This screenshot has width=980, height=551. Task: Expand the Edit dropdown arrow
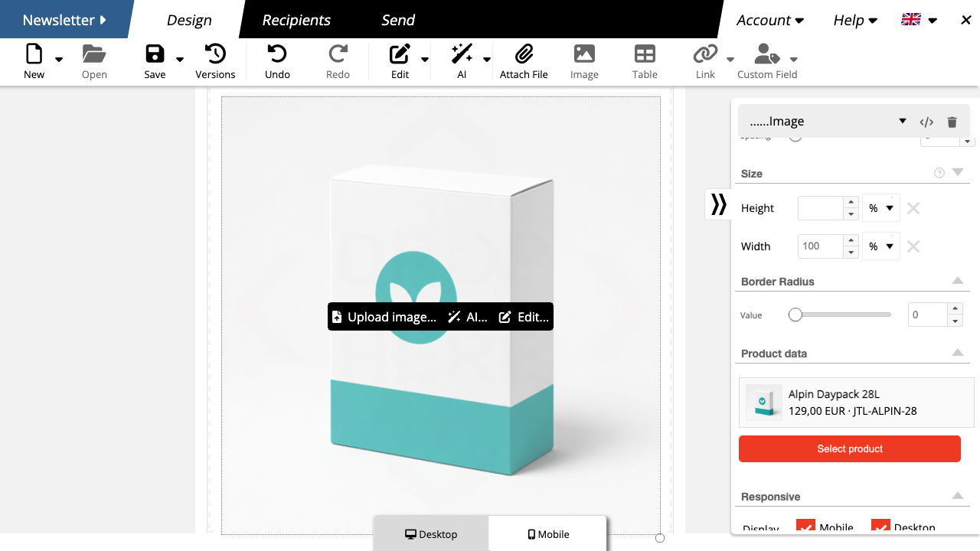pyautogui.click(x=425, y=60)
